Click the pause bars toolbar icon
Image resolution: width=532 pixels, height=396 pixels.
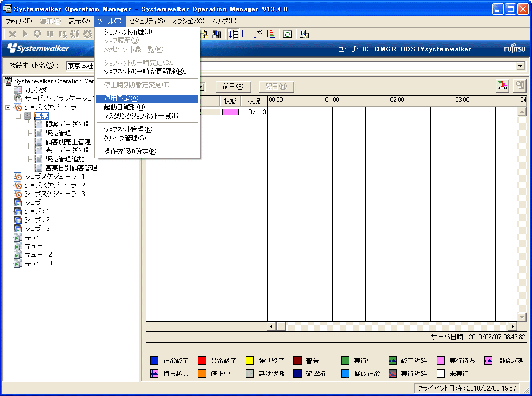50,34
